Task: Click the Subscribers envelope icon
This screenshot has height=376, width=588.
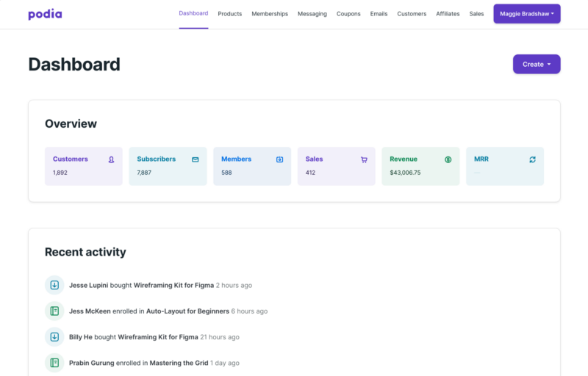Action: click(196, 159)
